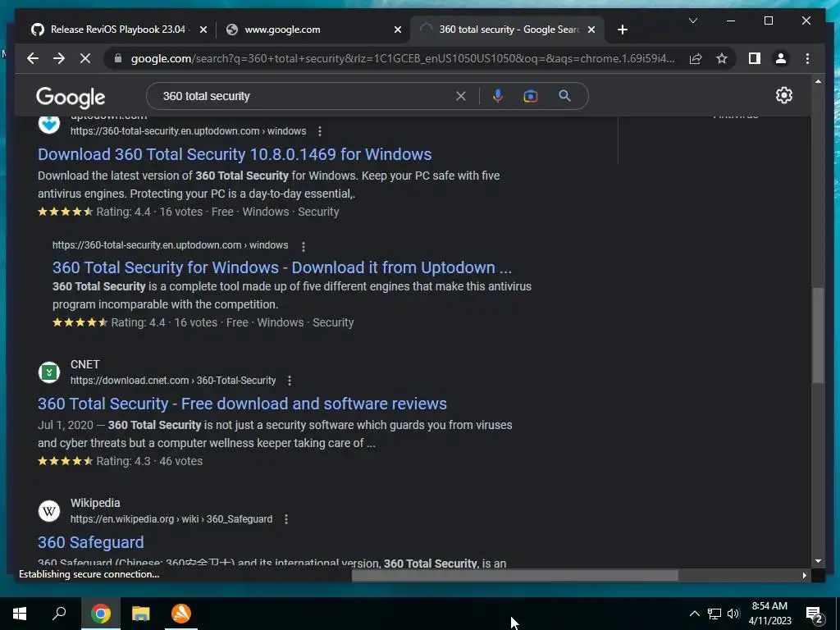Click the CNET site favicon
This screenshot has height=630, width=840.
[49, 372]
